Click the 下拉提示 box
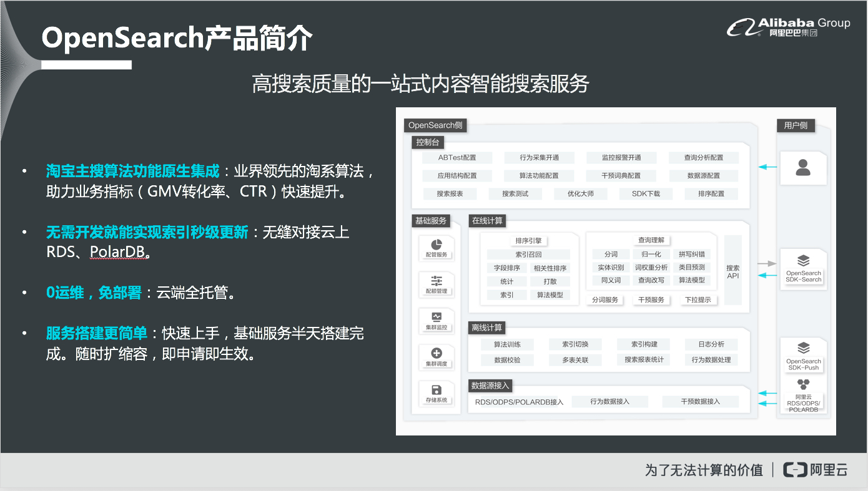868x491 pixels. point(698,300)
